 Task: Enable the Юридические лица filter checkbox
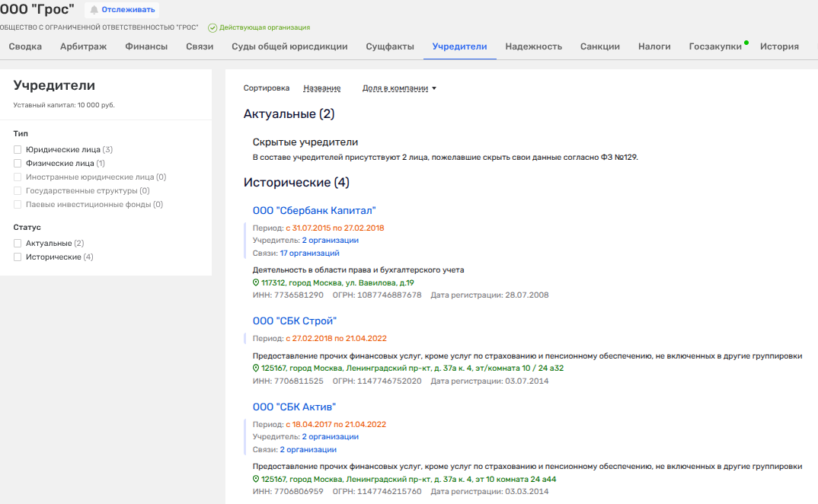coord(18,150)
